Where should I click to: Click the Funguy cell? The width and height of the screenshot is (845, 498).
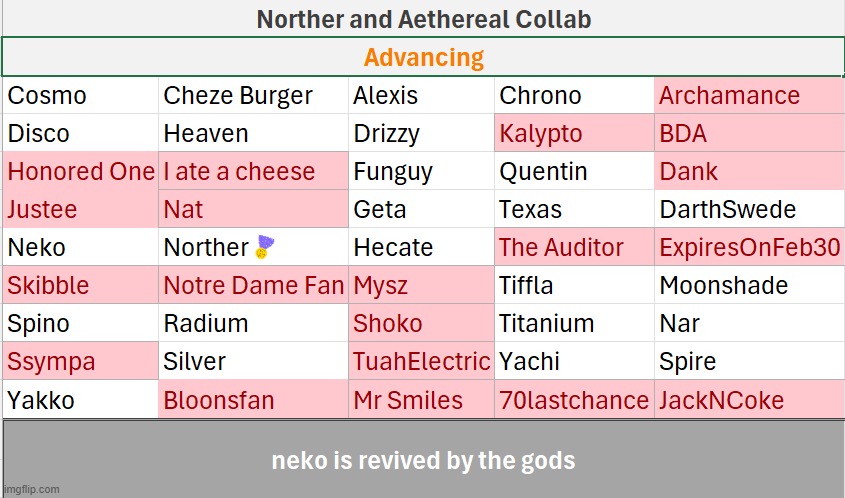421,171
